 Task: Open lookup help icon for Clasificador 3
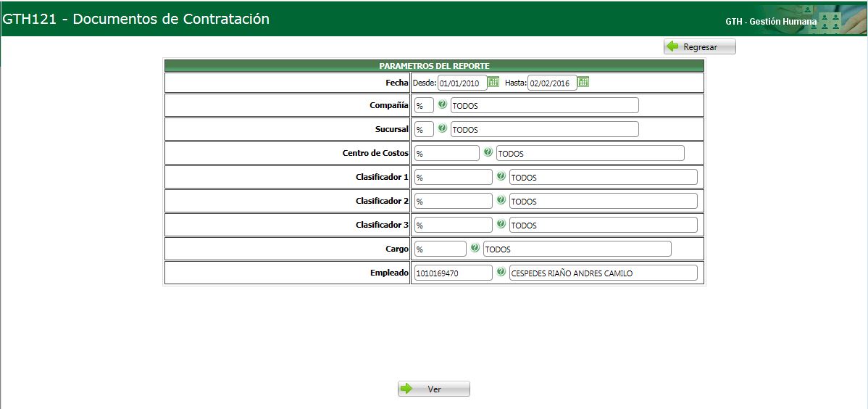coord(501,223)
